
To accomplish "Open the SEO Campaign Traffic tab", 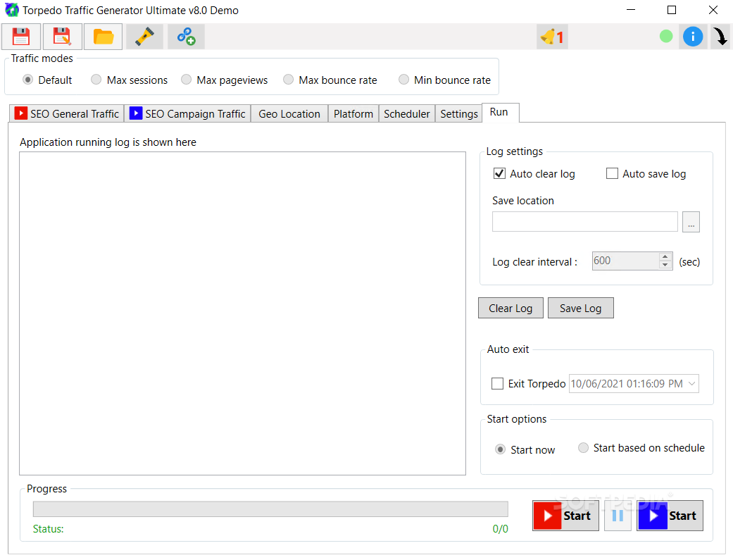I will [x=187, y=113].
